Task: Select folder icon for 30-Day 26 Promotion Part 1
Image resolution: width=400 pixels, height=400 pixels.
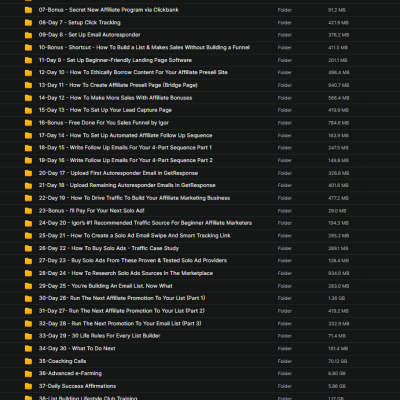Action: (x=29, y=299)
